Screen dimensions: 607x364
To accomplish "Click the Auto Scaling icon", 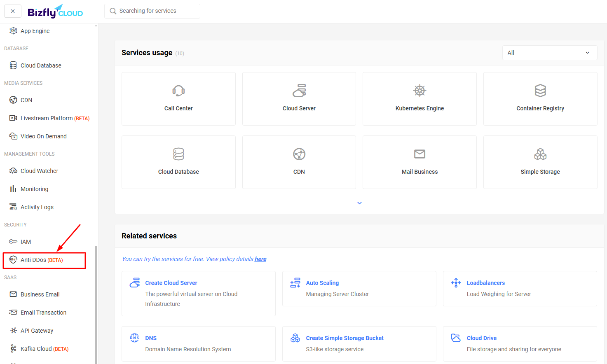I will point(295,282).
